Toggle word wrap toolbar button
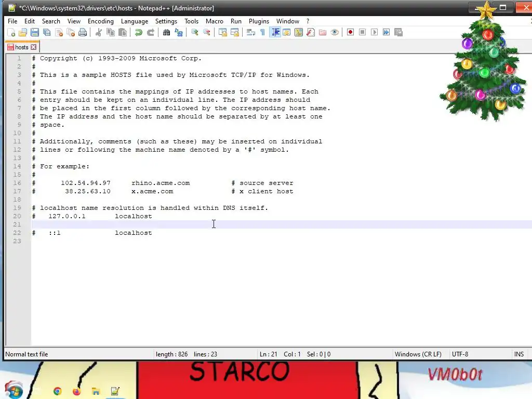This screenshot has height=399, width=532. [x=250, y=32]
